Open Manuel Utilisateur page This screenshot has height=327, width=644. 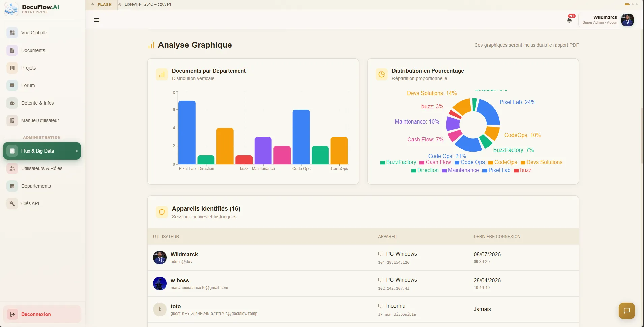point(42,120)
